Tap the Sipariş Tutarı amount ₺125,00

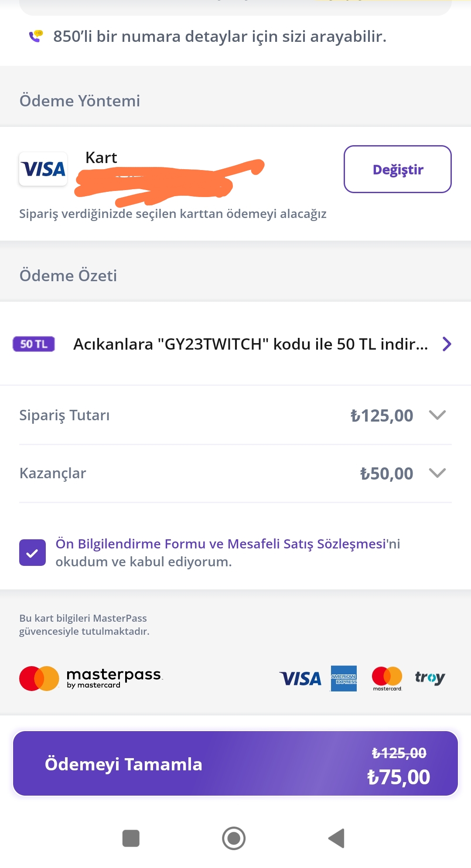[x=382, y=415]
